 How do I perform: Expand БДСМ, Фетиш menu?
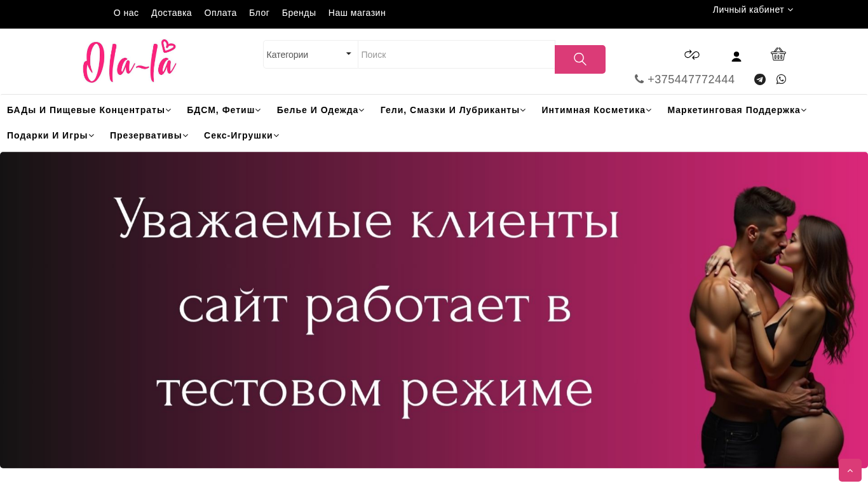(x=224, y=110)
